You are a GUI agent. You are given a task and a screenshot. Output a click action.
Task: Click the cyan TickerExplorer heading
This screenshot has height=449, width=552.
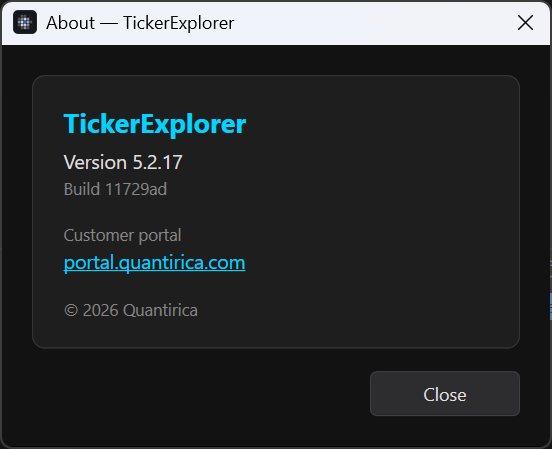pos(155,124)
